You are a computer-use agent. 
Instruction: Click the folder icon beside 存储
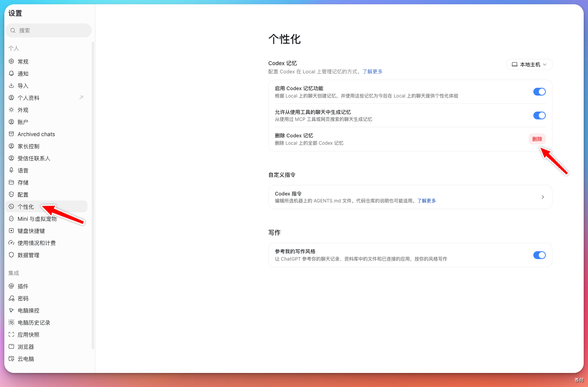tap(11, 182)
